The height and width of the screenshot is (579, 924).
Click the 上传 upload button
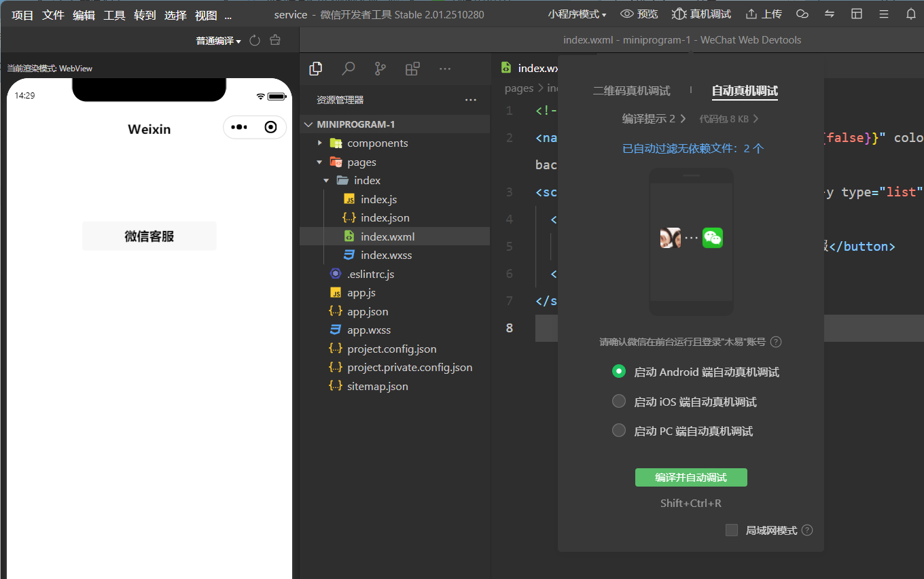(x=764, y=14)
